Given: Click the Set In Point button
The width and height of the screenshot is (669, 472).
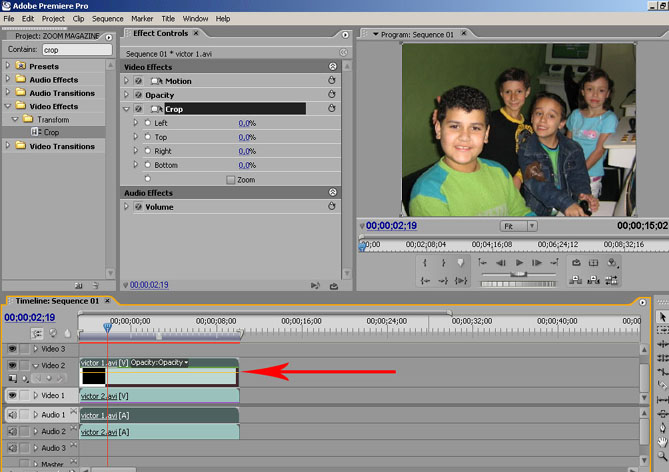Looking at the screenshot, I should [x=425, y=263].
